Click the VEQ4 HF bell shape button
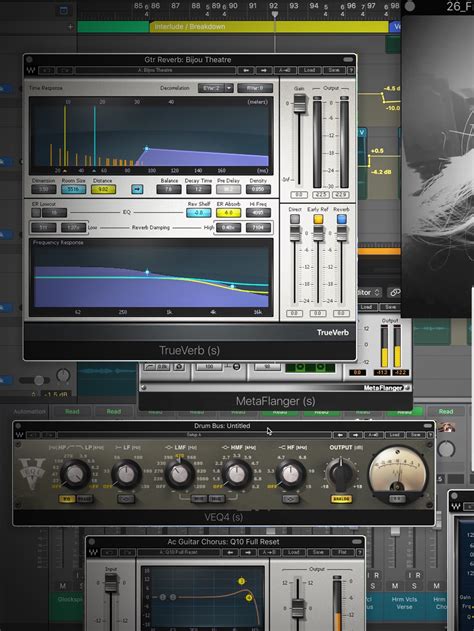474x631 pixels. [x=291, y=499]
